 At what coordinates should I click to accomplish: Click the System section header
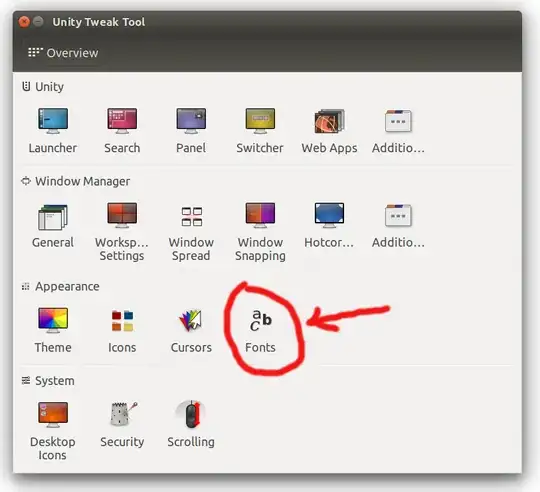[x=48, y=381]
